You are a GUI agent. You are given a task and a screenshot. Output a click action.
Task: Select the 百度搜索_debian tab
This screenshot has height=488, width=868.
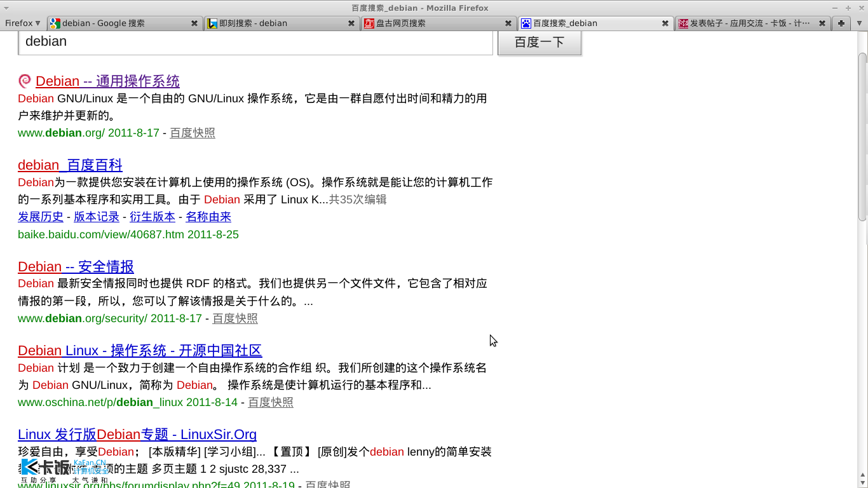click(x=595, y=23)
